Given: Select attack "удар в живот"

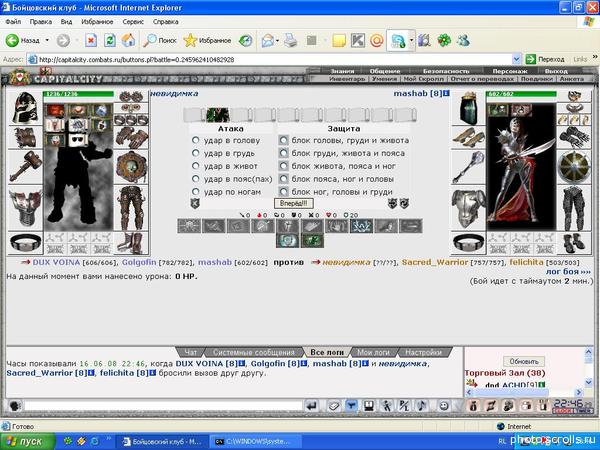Looking at the screenshot, I should [195, 166].
